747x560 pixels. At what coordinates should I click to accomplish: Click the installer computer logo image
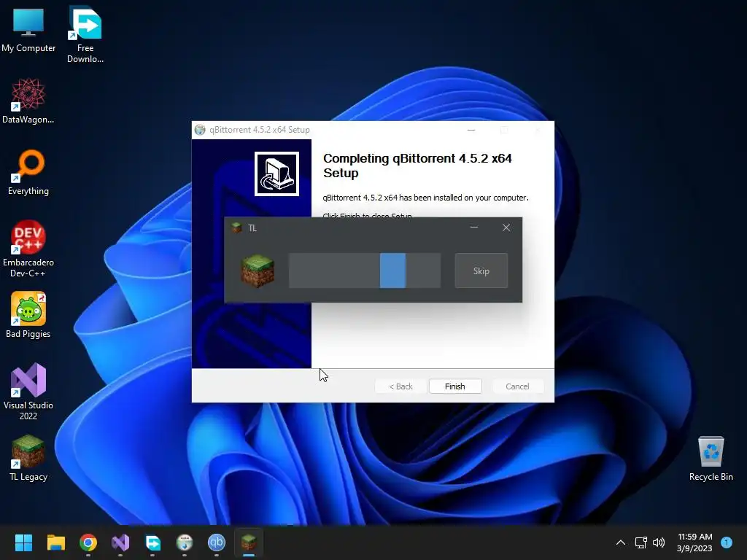coord(276,174)
